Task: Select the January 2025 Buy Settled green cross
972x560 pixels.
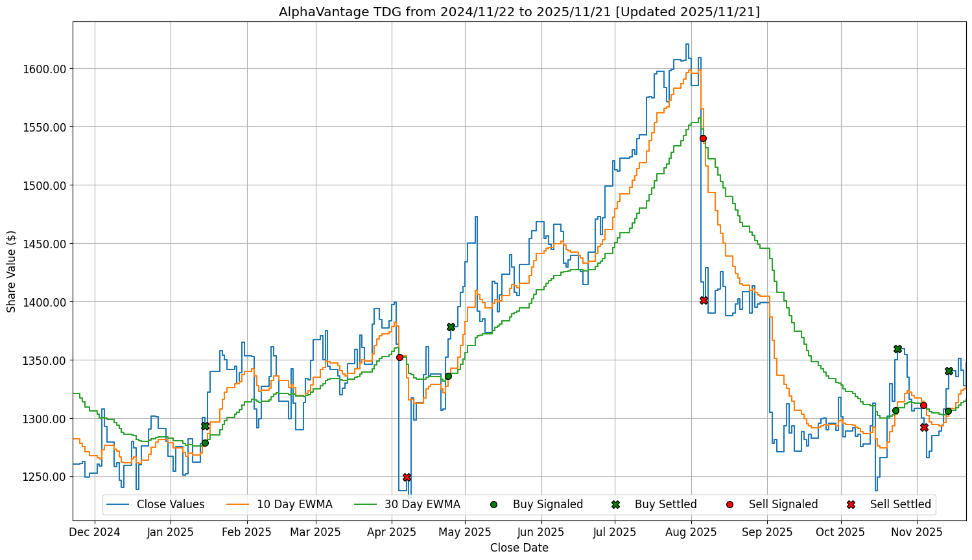Action: 205,426
